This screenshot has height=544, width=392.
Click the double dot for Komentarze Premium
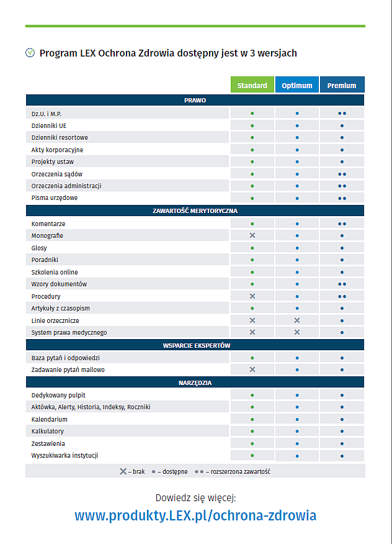(x=342, y=224)
